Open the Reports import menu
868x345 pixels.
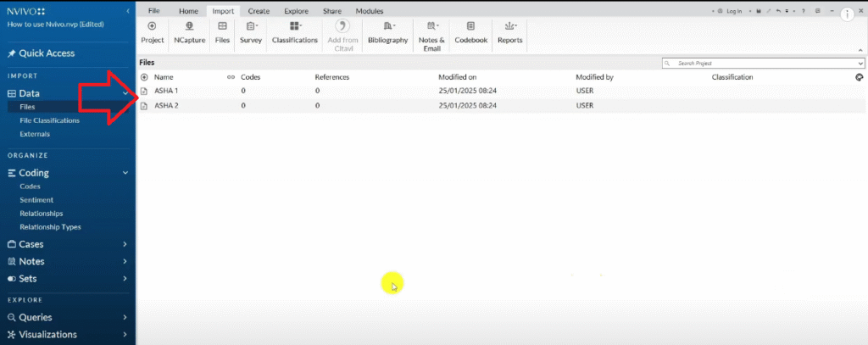[509, 32]
